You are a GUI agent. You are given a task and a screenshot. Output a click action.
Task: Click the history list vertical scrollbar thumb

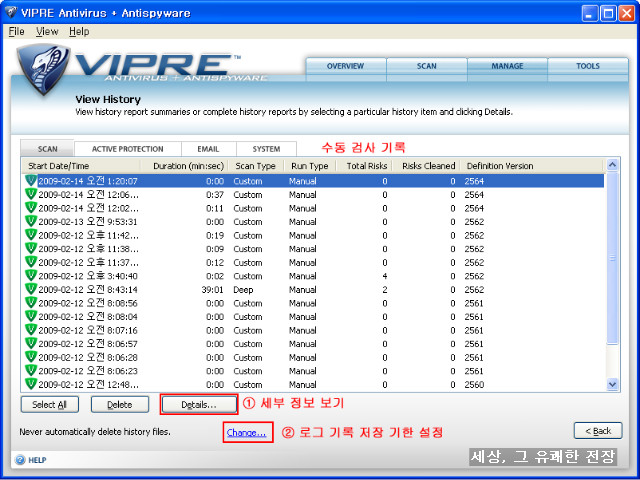click(612, 258)
